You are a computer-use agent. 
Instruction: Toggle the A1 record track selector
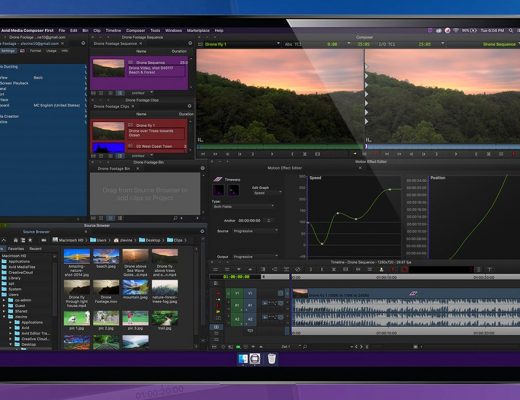(x=250, y=305)
